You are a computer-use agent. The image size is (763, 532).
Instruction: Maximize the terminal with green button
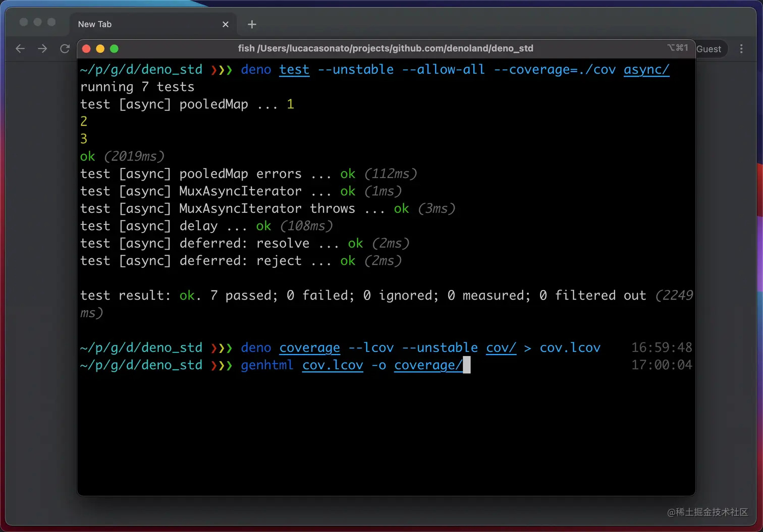(114, 48)
